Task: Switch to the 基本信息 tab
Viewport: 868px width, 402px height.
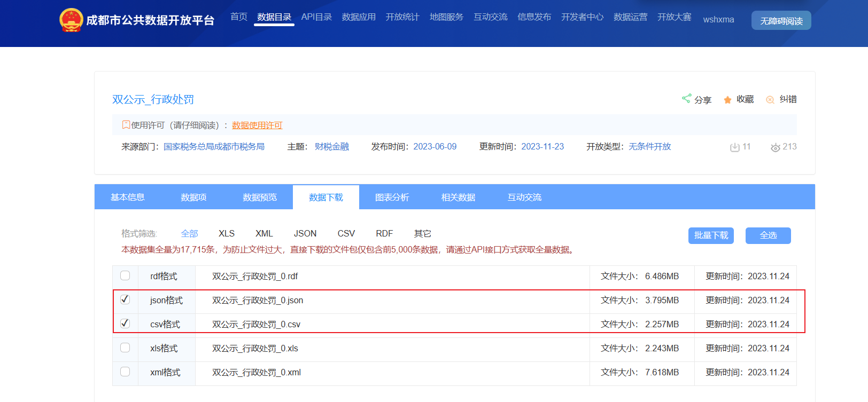Action: pos(128,198)
